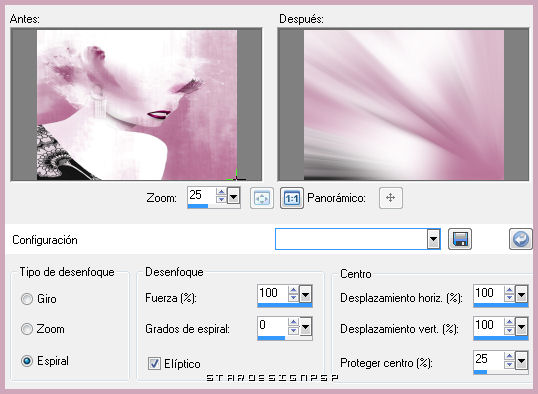This screenshot has height=394, width=538.
Task: Click the Después preview image
Action: pos(403,104)
